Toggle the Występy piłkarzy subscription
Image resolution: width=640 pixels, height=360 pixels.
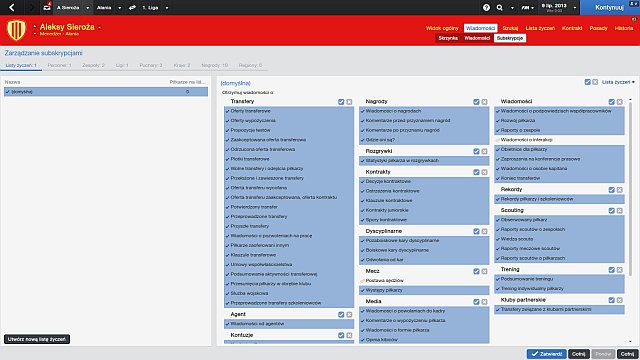[424, 290]
